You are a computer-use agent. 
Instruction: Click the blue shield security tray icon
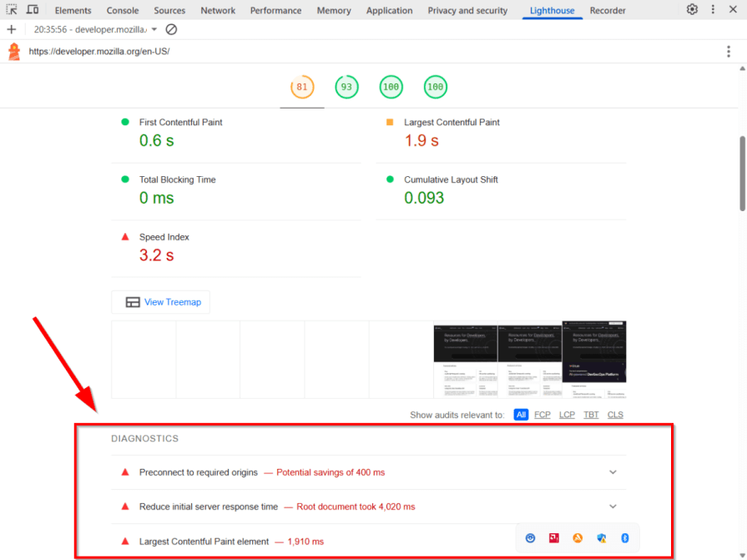[x=601, y=538]
